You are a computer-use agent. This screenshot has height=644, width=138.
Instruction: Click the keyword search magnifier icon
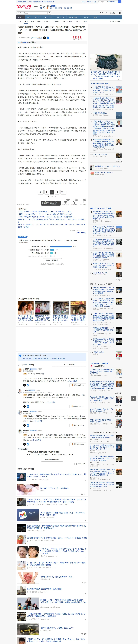point(49,13)
